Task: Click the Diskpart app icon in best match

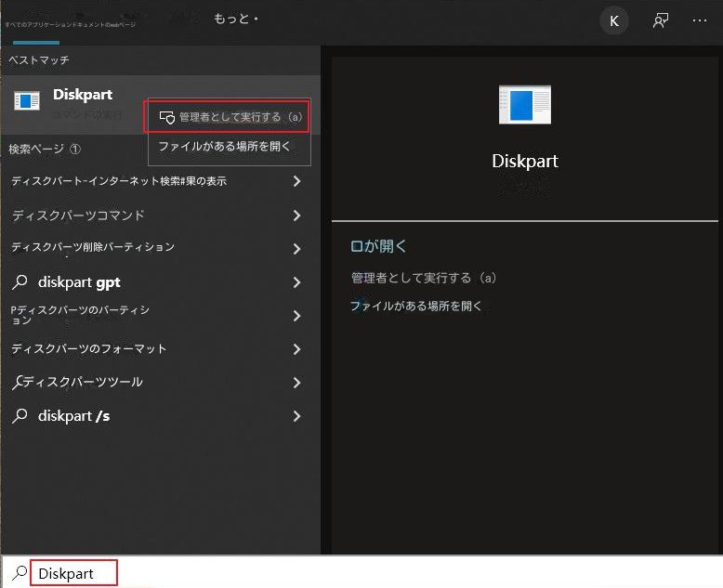Action: click(27, 100)
